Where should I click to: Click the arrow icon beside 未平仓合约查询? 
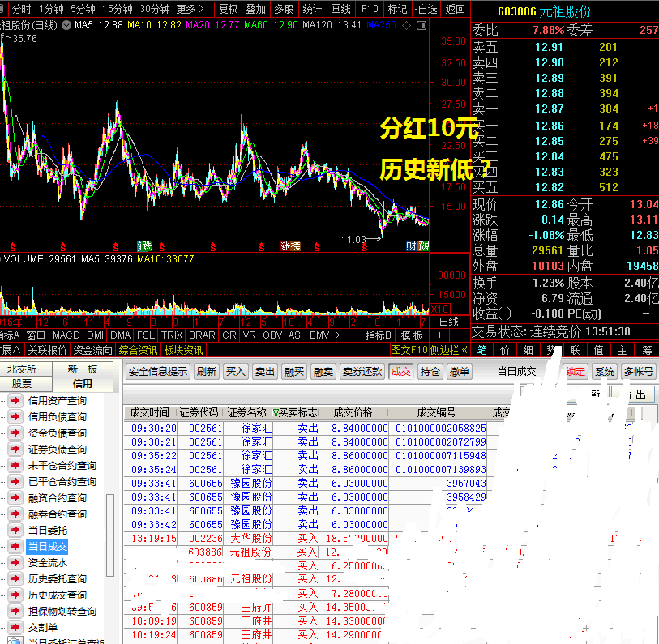(15, 465)
